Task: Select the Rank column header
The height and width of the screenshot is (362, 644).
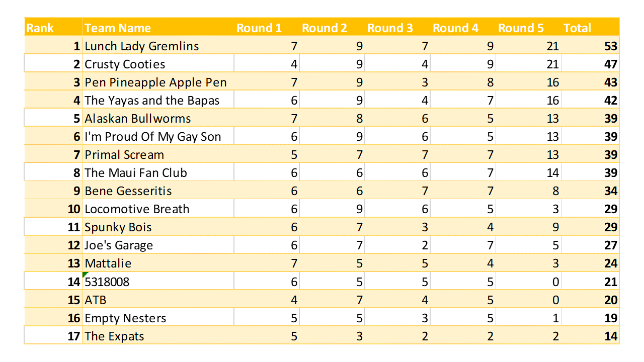Action: pos(40,28)
